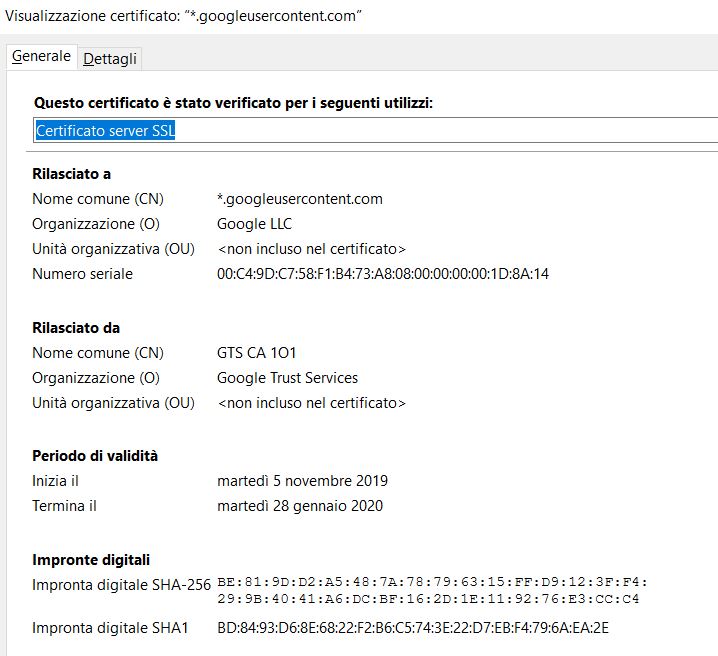
Task: Click the Periodo di validità heading
Action: pyautogui.click(x=95, y=456)
